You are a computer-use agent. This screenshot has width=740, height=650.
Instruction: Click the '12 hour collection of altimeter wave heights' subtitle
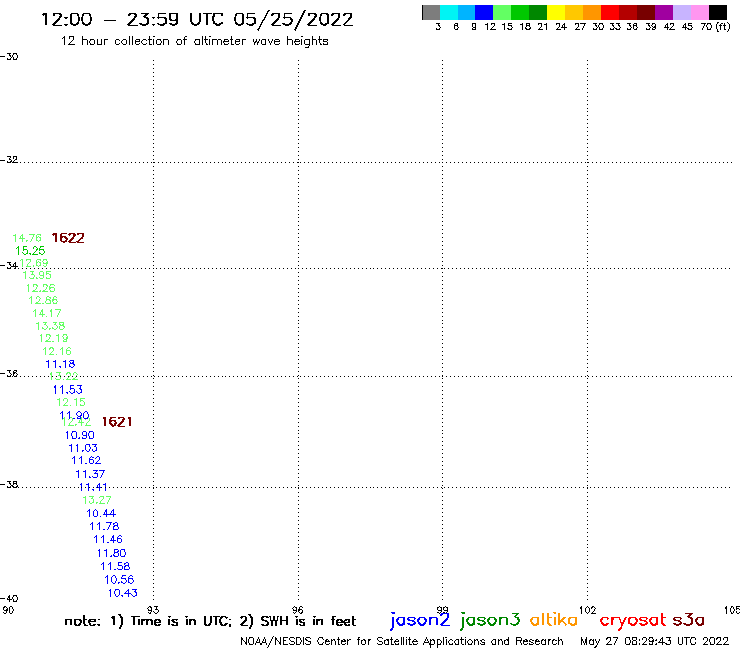tap(194, 41)
